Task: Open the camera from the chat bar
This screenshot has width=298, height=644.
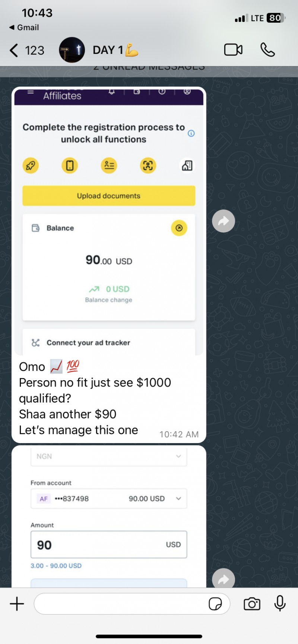Action: point(252,603)
